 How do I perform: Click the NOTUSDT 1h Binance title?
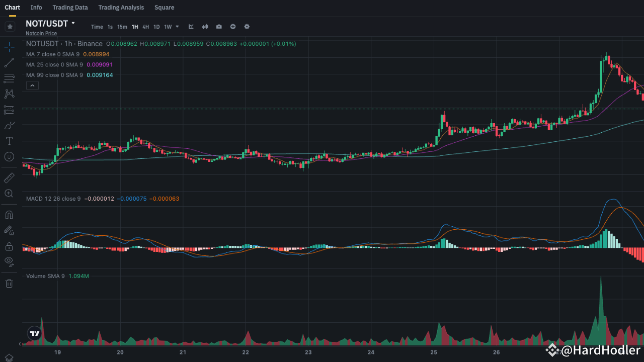64,44
